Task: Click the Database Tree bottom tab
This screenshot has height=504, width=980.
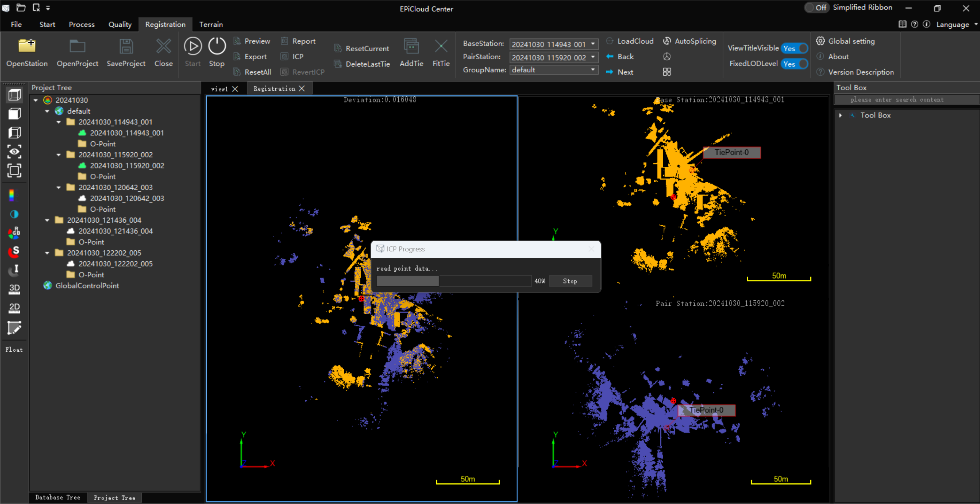Action: coord(58,497)
